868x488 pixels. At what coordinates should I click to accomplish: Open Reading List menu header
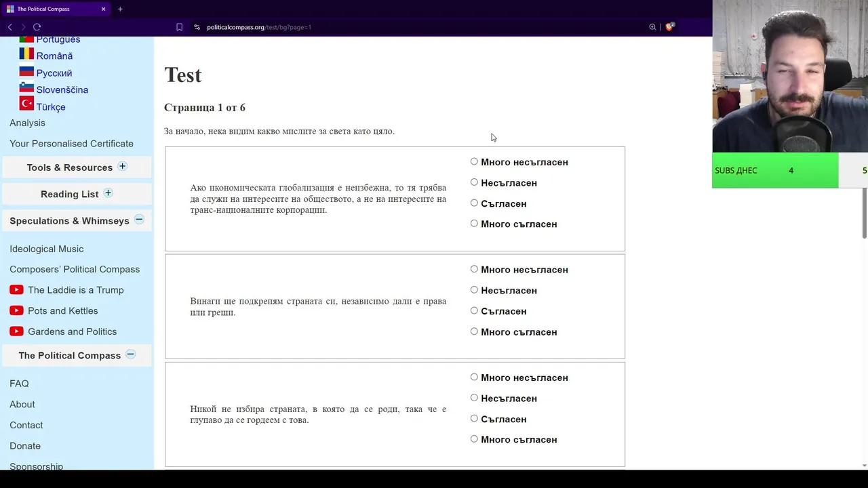tap(77, 194)
